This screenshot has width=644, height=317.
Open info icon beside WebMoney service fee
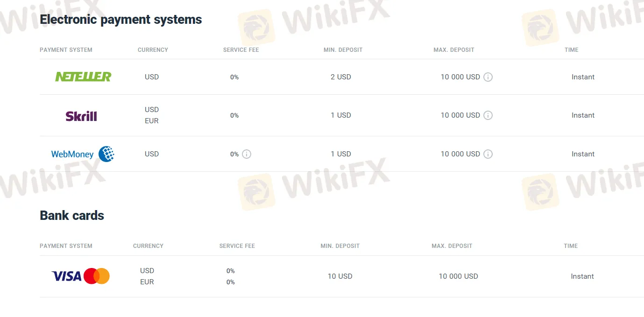(247, 154)
